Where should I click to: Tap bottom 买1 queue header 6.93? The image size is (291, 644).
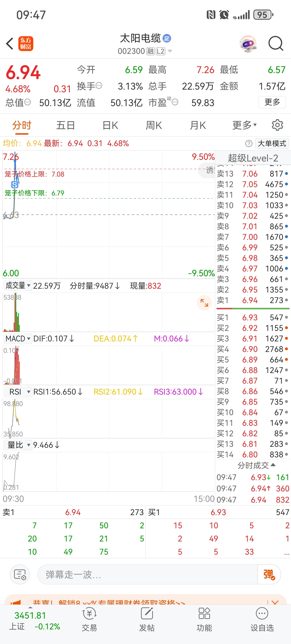(218, 512)
